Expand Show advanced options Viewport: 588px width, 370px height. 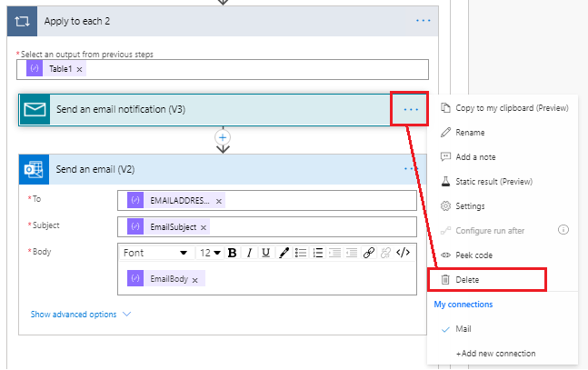[81, 315]
